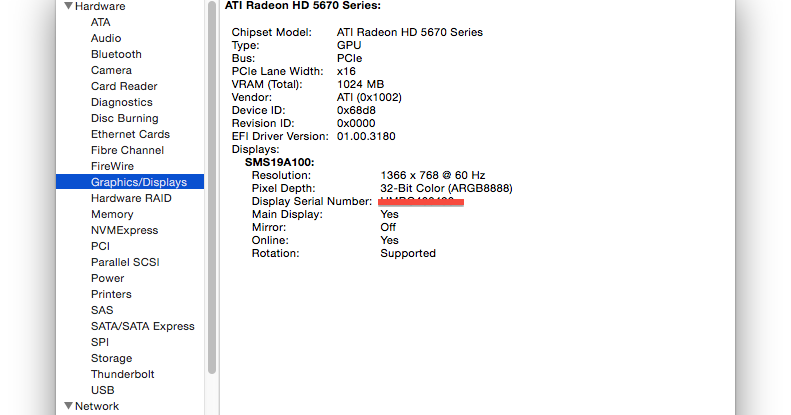Screen dimensions: 791x415
Task: Select SAS in the sidebar
Action: (102, 310)
